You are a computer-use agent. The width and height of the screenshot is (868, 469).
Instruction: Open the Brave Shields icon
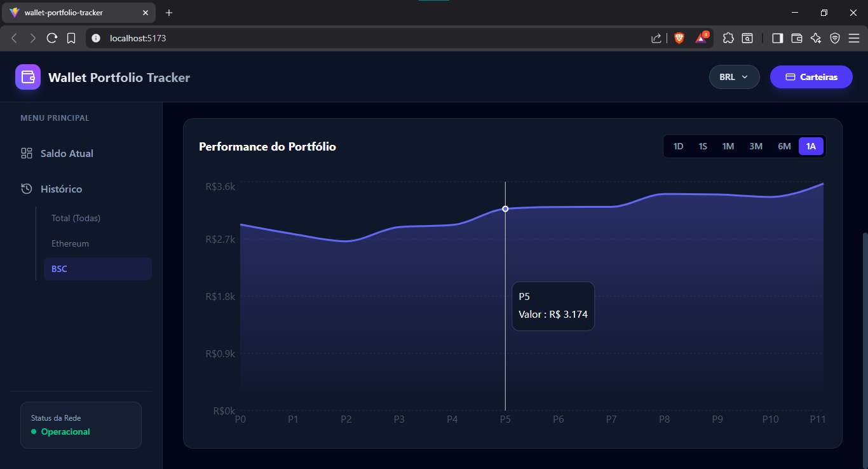(x=680, y=37)
